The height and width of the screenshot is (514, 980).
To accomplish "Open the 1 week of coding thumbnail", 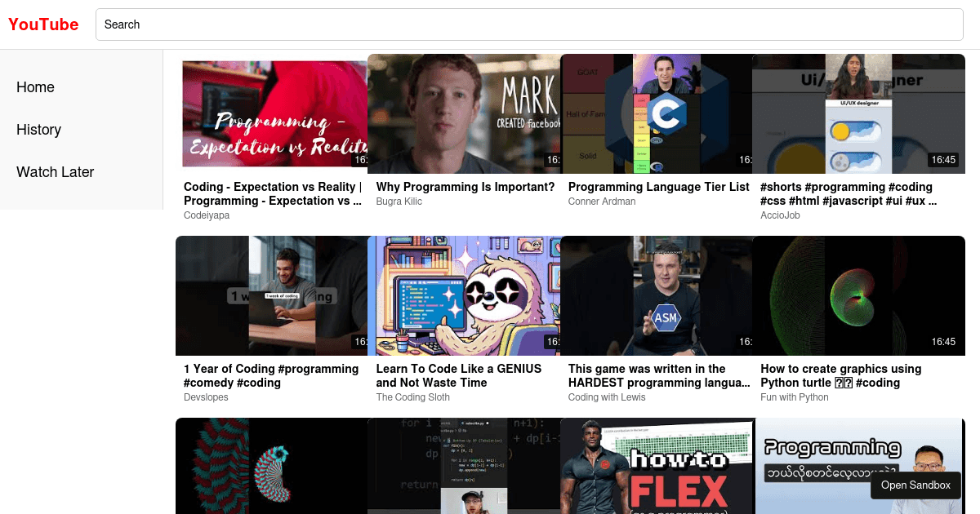I will (271, 295).
